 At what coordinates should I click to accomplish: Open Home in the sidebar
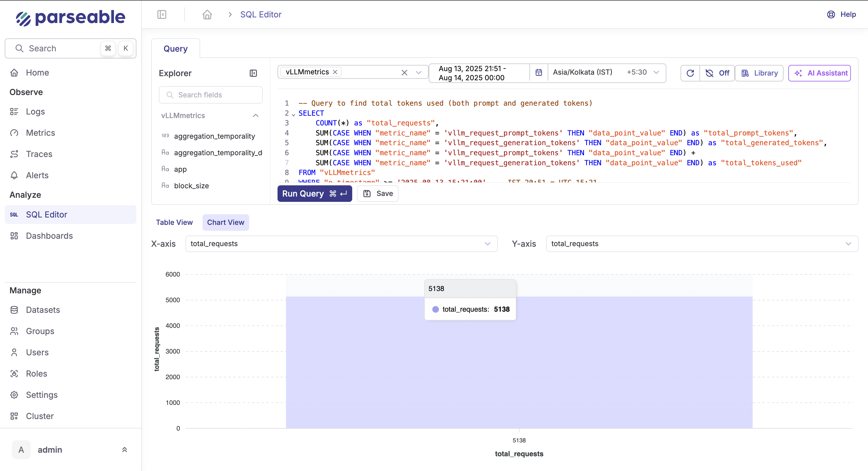(x=71, y=73)
